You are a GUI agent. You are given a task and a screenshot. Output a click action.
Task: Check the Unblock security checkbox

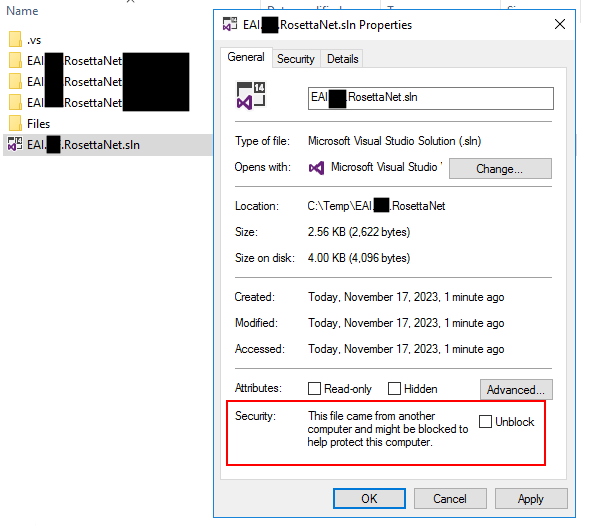485,421
